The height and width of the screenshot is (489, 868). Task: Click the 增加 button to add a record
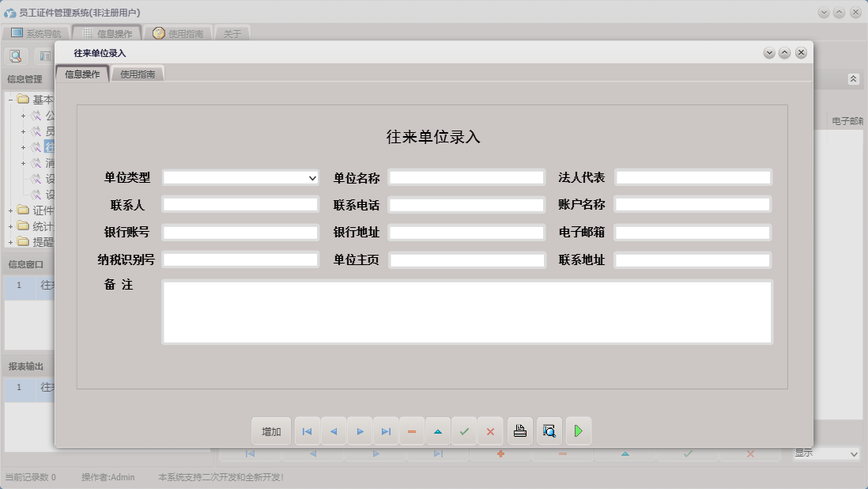270,430
